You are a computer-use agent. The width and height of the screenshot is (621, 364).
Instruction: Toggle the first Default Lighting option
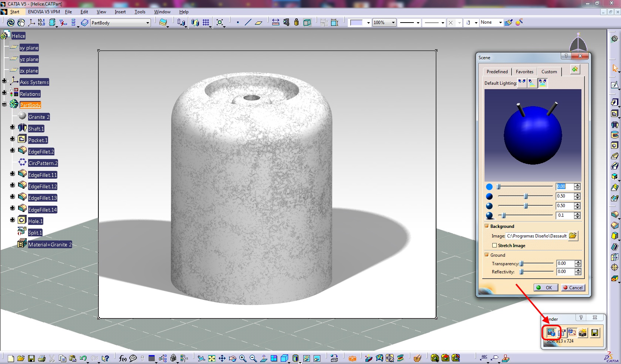(x=522, y=82)
